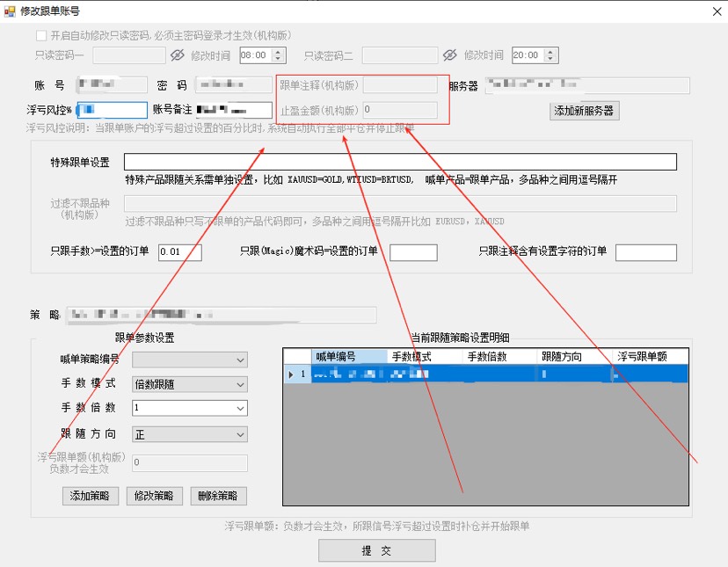Screen dimensions: 728x567
Task: Toggle visibility eye icon for 只读密码一
Action: 177,55
